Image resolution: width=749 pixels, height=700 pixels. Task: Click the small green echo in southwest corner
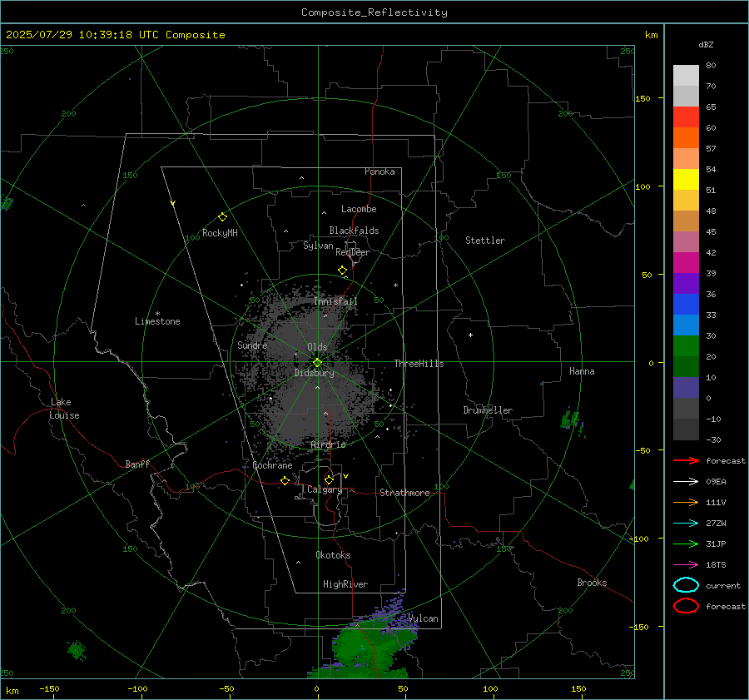(76, 650)
